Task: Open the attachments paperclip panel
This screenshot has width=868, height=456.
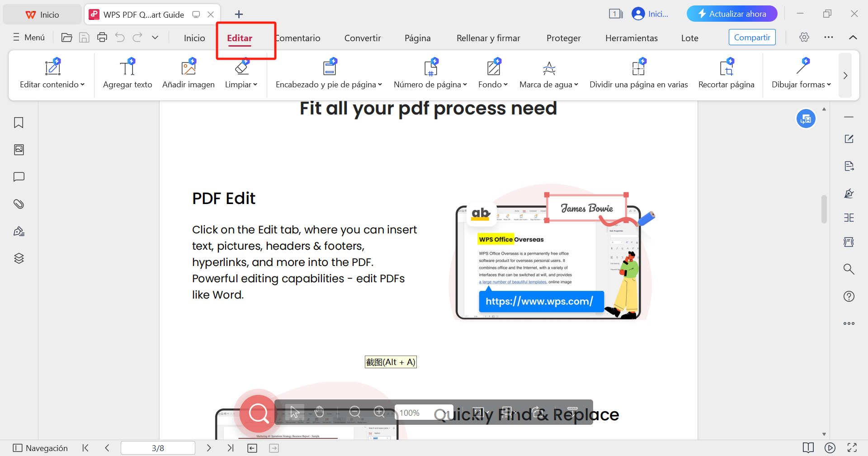Action: click(x=19, y=204)
